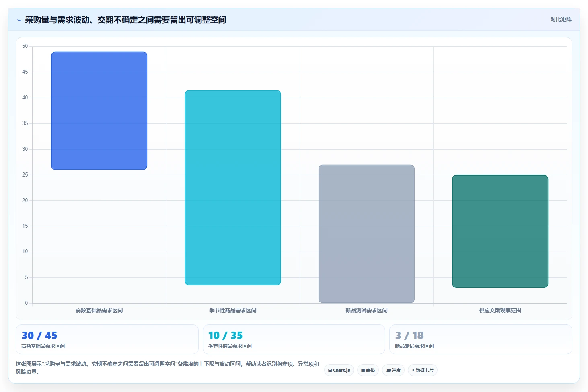The height and width of the screenshot is (392, 588).
Task: Click the dark green 供应交期观察范围 bar
Action: point(500,231)
